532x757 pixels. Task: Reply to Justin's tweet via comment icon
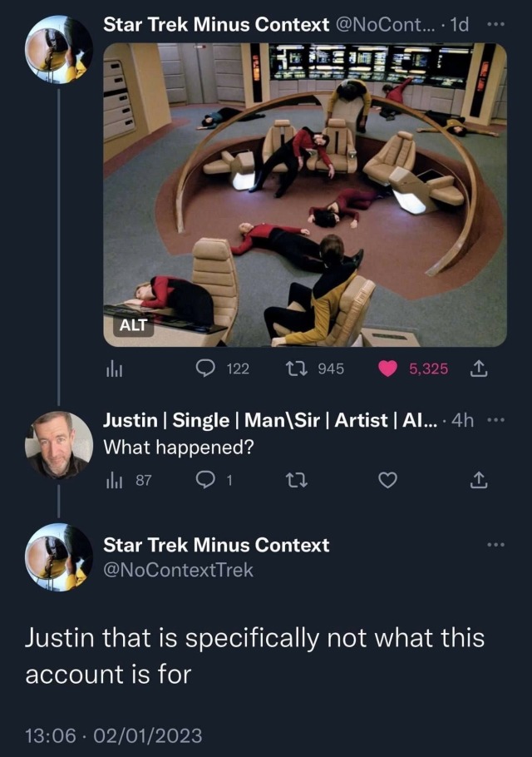pyautogui.click(x=206, y=479)
